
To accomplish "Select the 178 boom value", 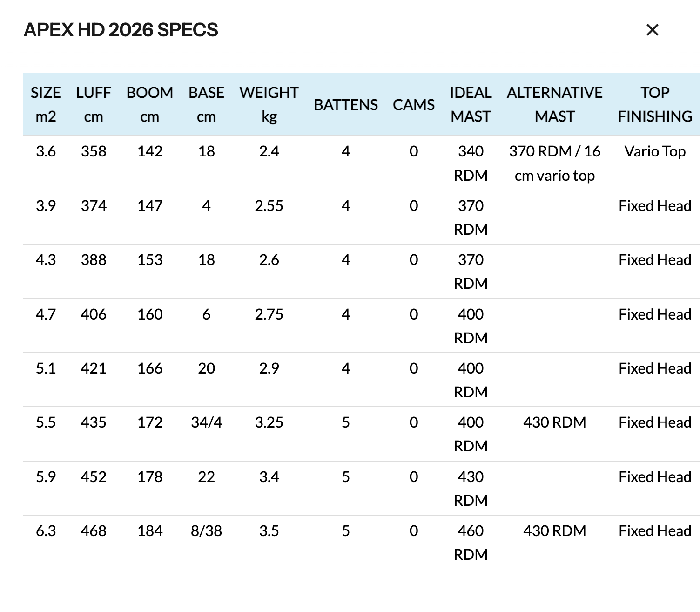I will tap(150, 477).
